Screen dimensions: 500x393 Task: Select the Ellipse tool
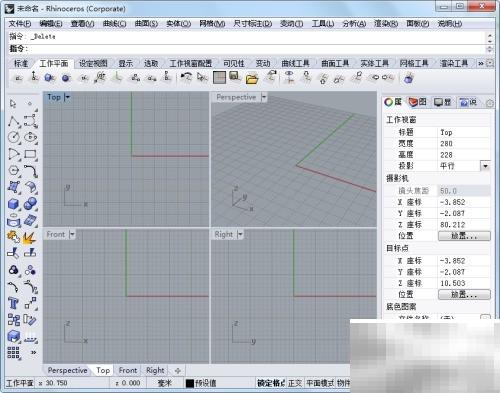click(x=30, y=137)
